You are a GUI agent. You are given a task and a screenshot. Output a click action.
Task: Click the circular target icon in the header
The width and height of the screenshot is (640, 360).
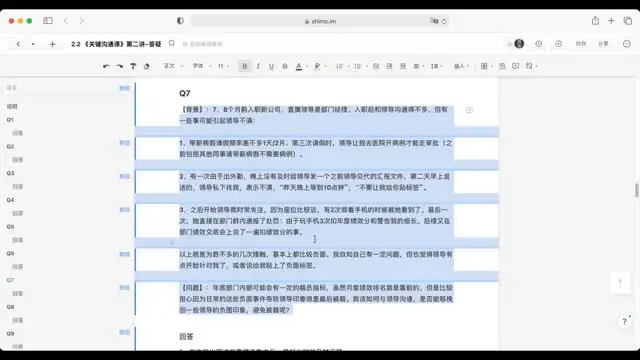tap(558, 44)
